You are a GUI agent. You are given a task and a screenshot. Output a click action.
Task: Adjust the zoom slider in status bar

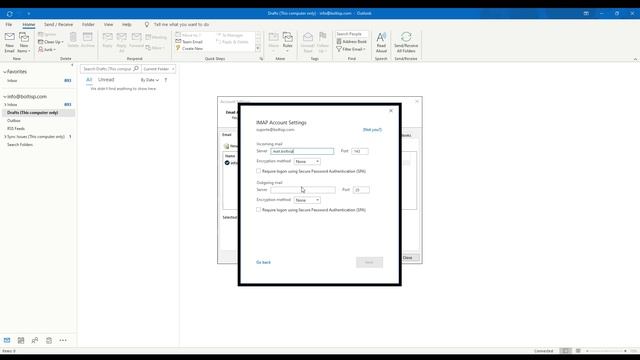[x=607, y=351]
